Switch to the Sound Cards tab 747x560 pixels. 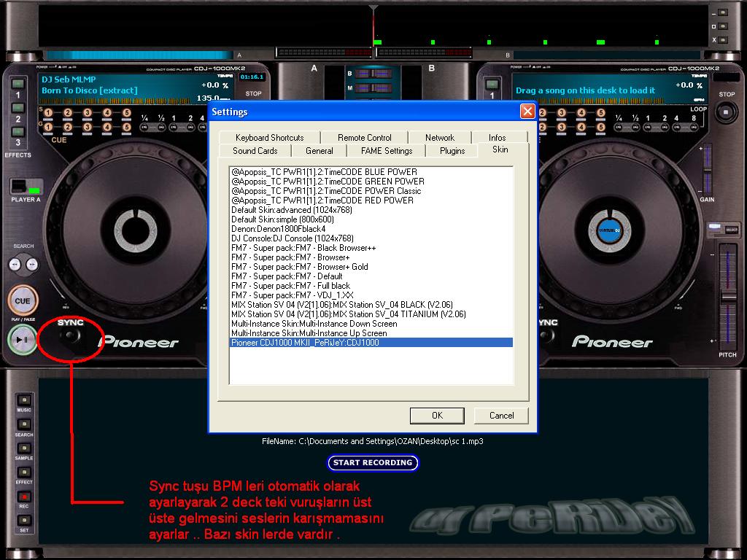tap(255, 151)
